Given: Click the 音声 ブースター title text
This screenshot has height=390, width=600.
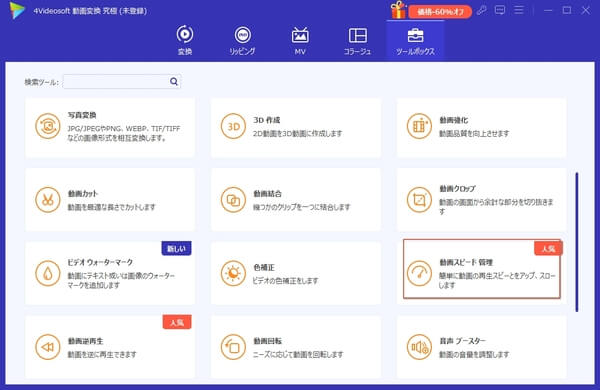Looking at the screenshot, I should click(463, 341).
